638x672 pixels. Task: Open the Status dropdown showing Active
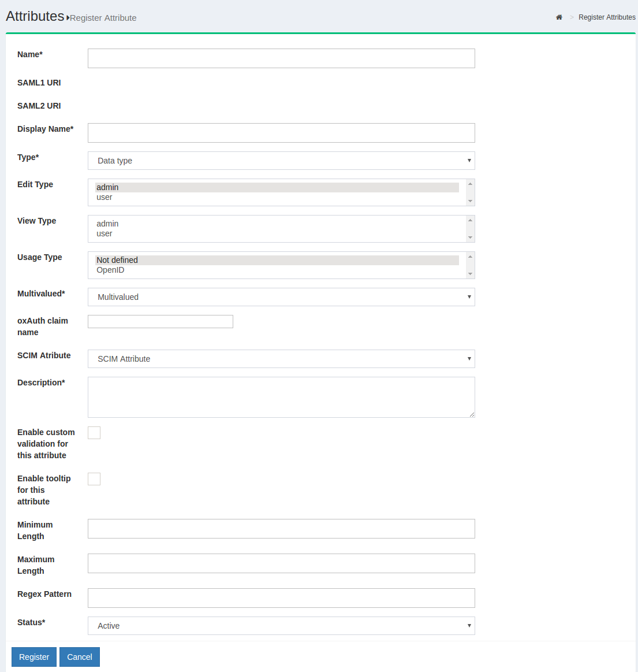pos(281,626)
